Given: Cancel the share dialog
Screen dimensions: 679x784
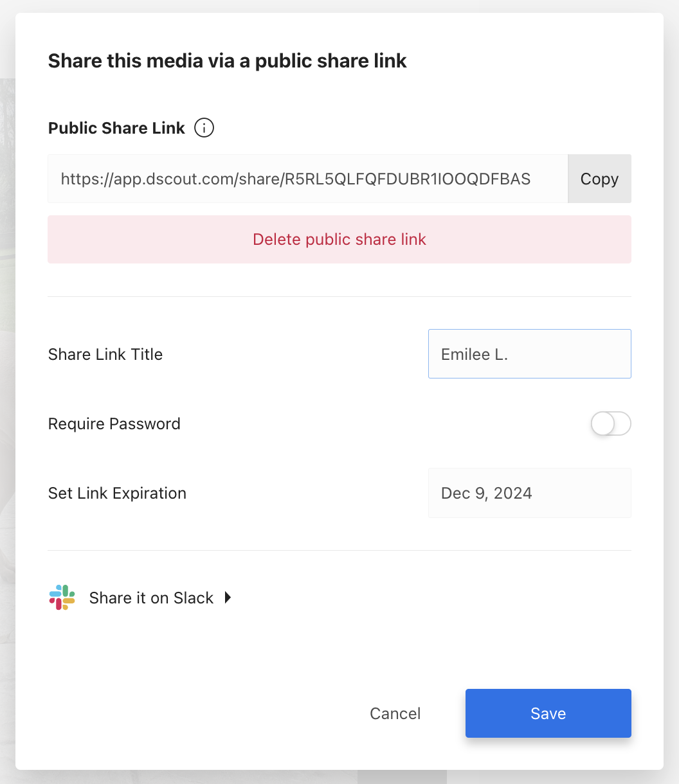Looking at the screenshot, I should click(395, 713).
